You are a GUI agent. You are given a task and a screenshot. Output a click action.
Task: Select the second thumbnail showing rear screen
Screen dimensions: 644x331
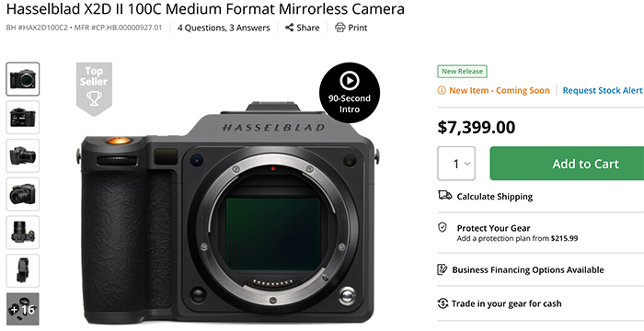(x=23, y=117)
